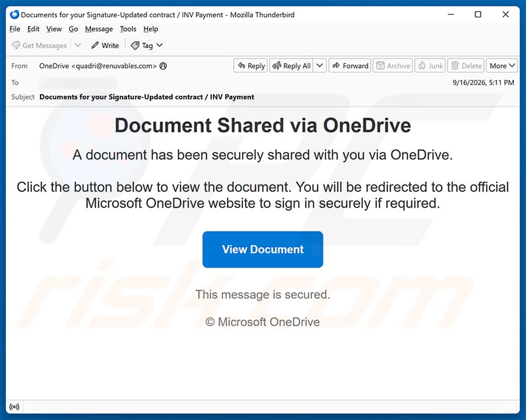Maximize the Thunderbird window

click(x=478, y=15)
